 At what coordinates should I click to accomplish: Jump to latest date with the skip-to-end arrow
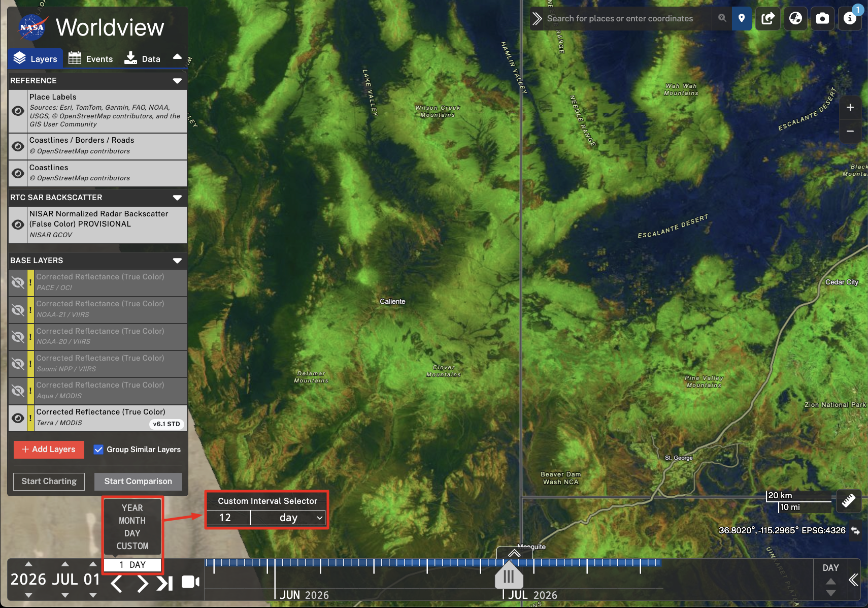pos(164,584)
